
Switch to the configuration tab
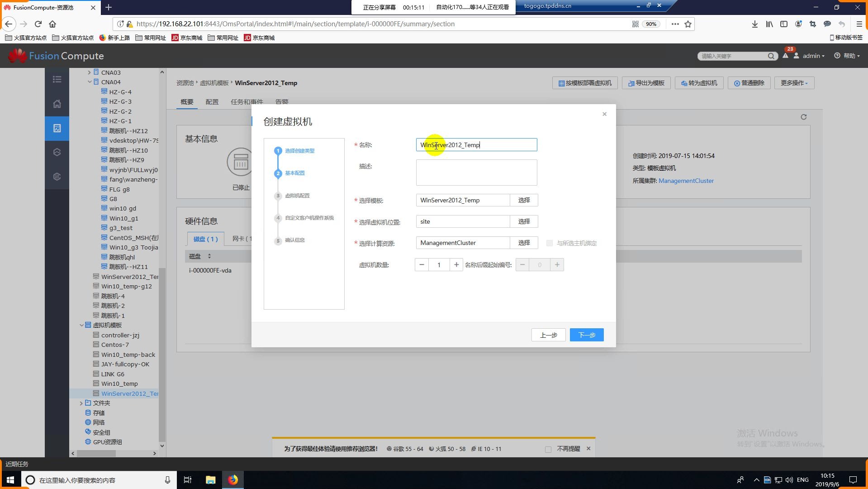[x=212, y=102]
